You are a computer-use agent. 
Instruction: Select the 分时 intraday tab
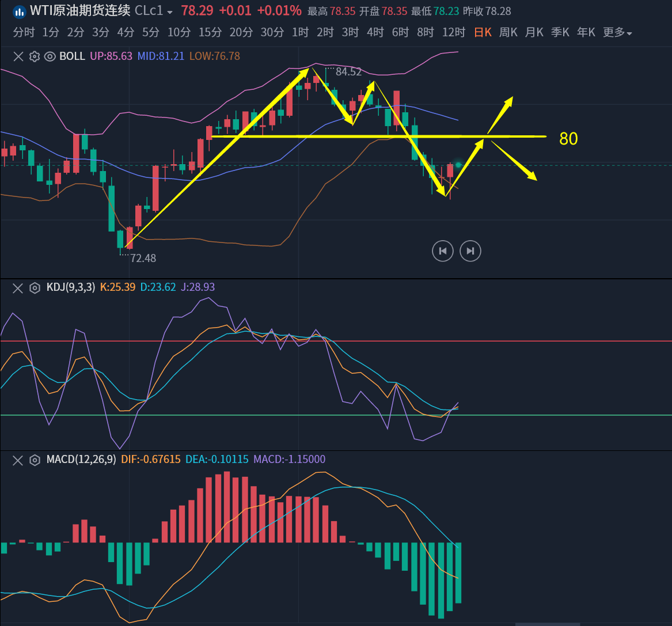click(x=24, y=33)
